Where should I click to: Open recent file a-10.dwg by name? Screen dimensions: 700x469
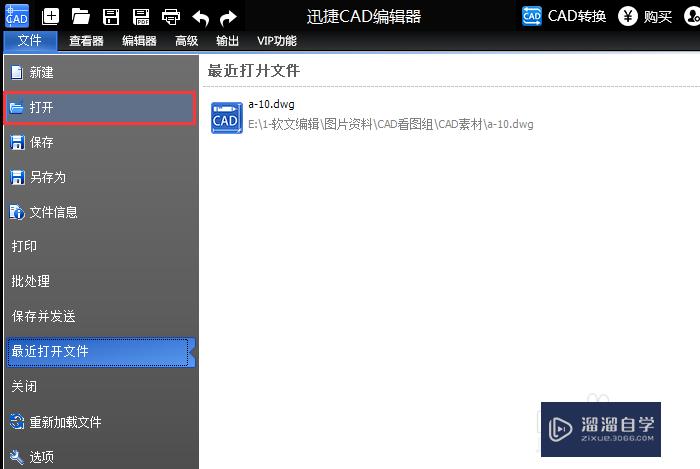click(271, 104)
